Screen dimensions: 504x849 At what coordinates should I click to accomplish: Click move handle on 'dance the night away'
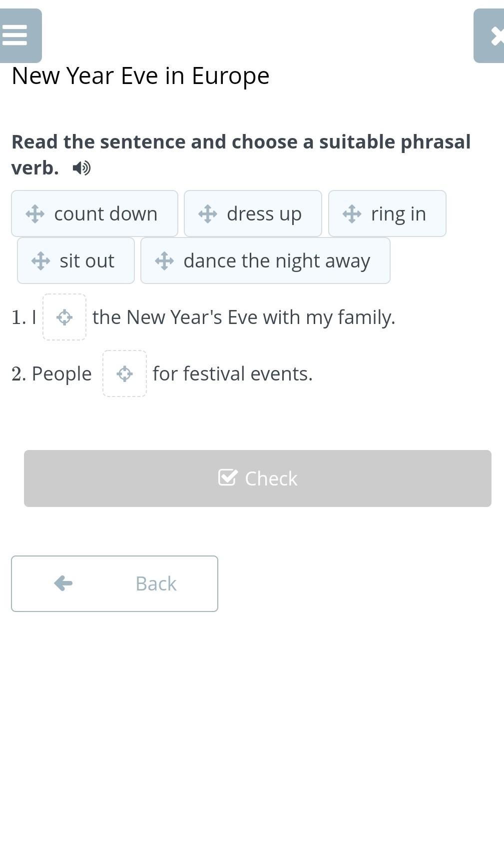(x=164, y=261)
